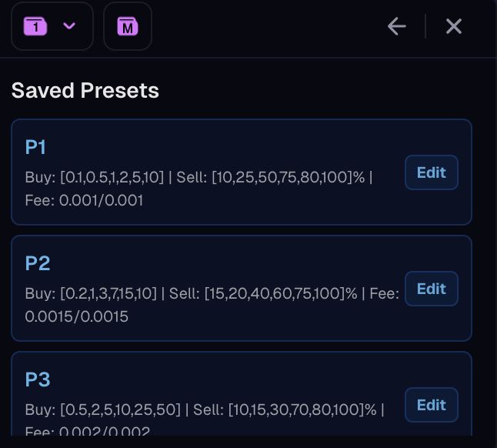
Task: Click the purple wallet 1 icon
Action: (x=35, y=26)
